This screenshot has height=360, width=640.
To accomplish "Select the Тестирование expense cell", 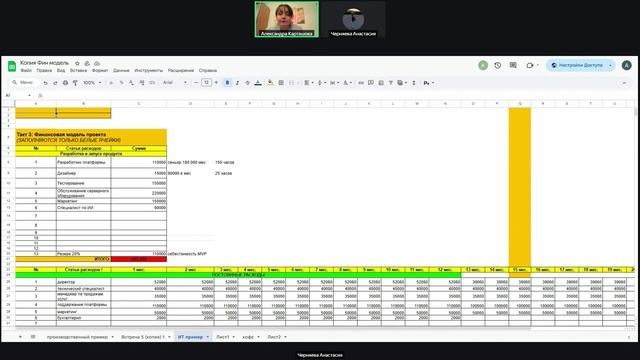I will (84, 183).
